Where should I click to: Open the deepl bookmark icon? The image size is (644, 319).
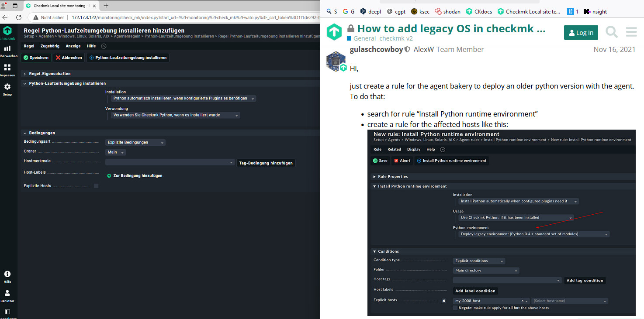pyautogui.click(x=362, y=11)
